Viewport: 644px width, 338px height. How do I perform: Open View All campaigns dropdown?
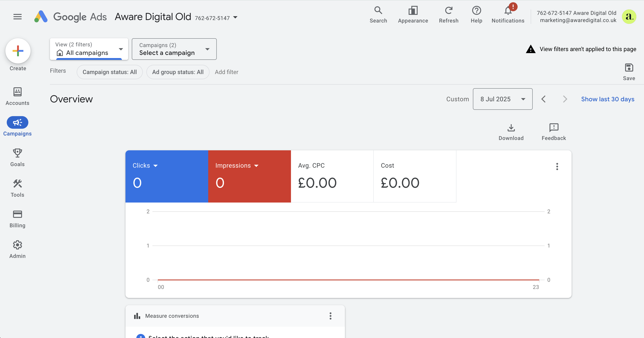[x=89, y=49]
